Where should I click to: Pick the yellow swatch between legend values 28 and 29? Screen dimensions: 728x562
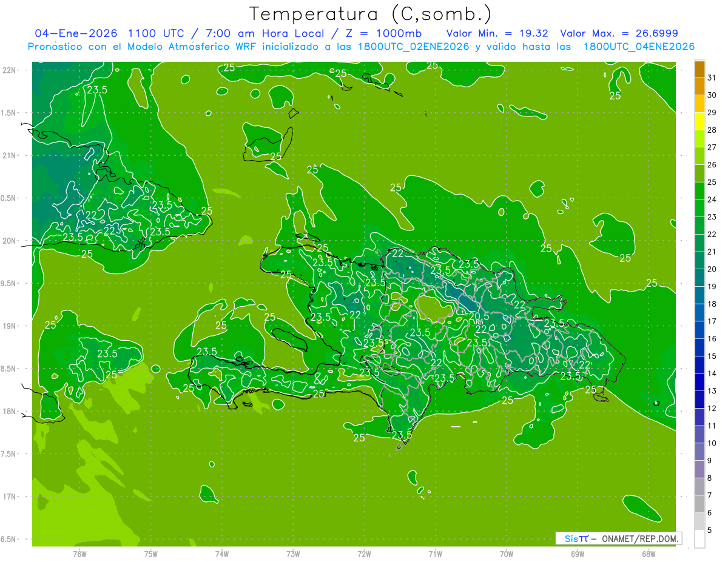[x=699, y=121]
